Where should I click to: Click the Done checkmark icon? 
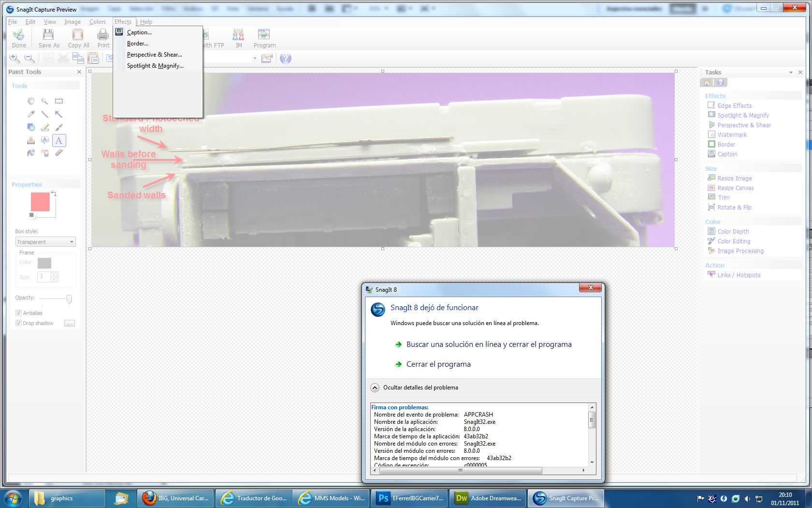pyautogui.click(x=19, y=34)
